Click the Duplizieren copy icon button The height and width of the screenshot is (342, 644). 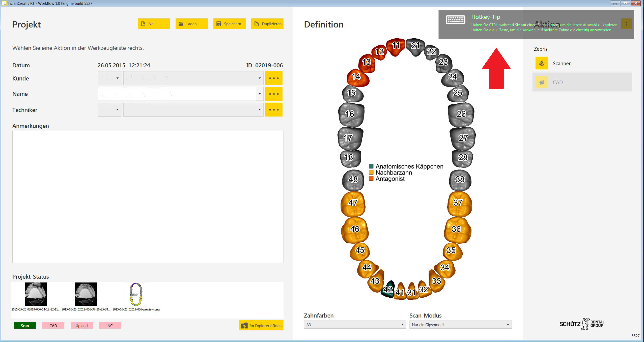(x=257, y=24)
